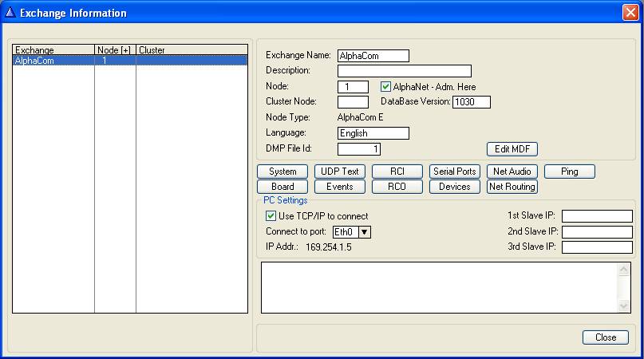
Task: Click the Devices button
Action: coord(455,187)
